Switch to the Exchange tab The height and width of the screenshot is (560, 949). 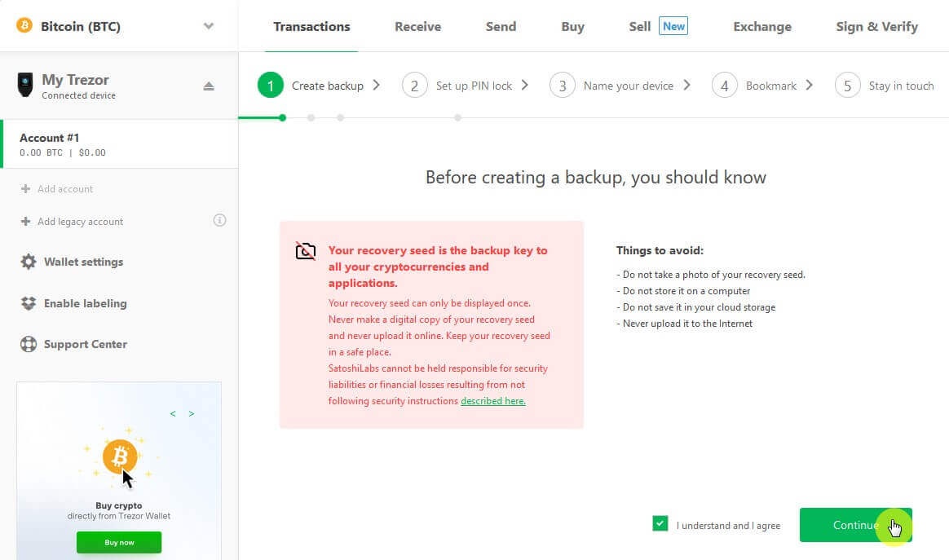coord(762,27)
